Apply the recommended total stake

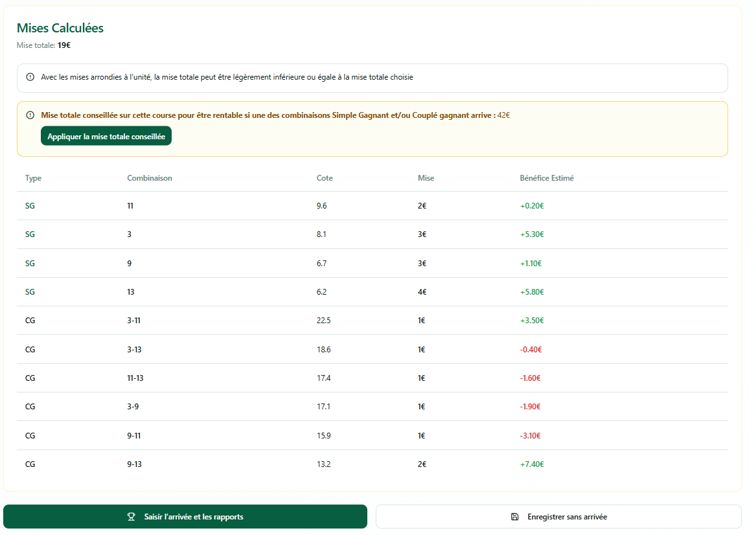106,136
